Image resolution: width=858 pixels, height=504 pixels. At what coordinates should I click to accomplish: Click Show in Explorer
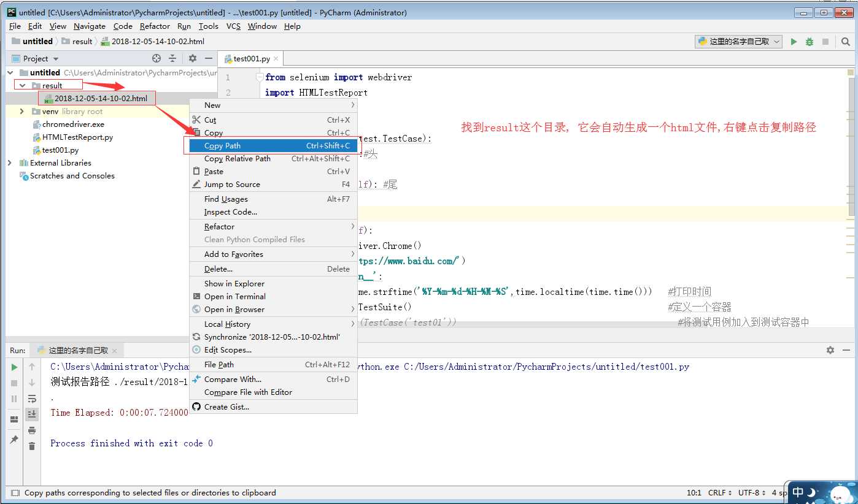pos(274,284)
